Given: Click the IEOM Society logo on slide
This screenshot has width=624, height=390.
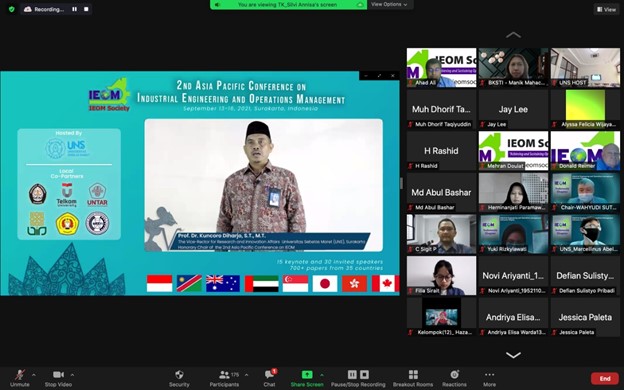Looking at the screenshot, I should [109, 95].
